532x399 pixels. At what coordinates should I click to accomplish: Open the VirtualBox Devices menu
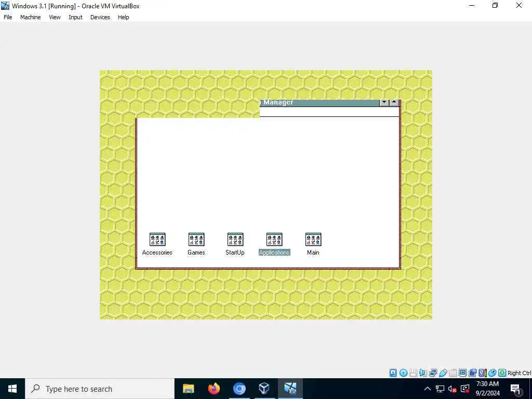[100, 17]
